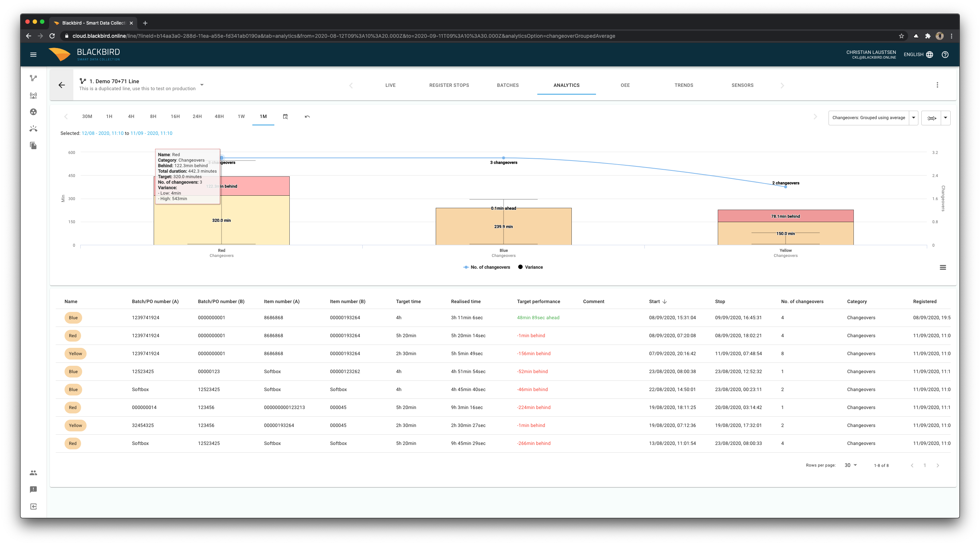980x545 pixels.
Task: Open a new browser tab
Action: click(x=145, y=23)
